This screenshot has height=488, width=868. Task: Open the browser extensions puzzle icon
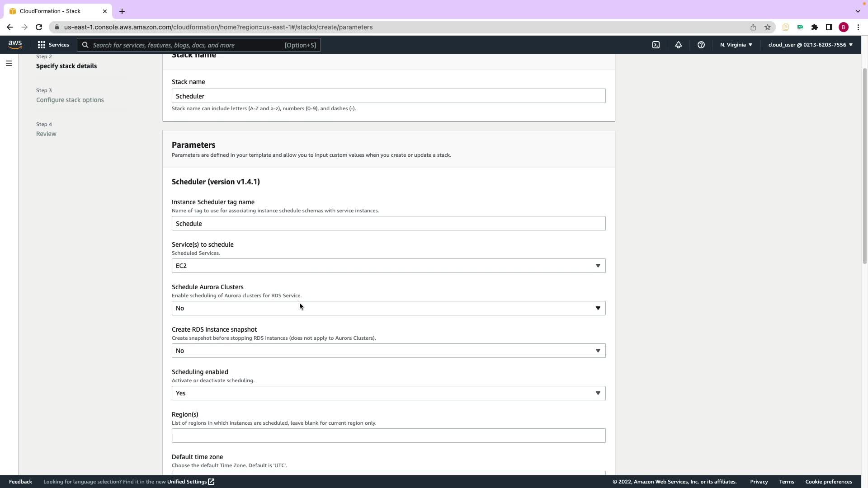(814, 27)
